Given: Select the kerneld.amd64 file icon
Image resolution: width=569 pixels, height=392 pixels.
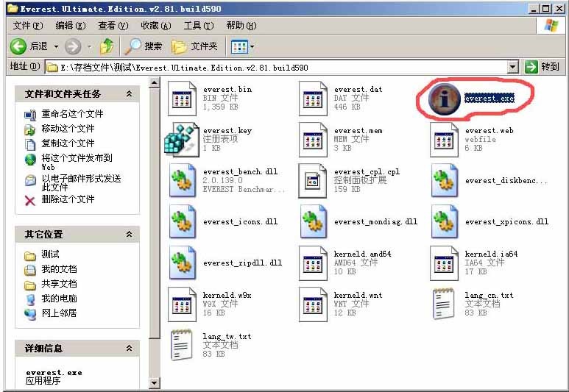Looking at the screenshot, I should (313, 263).
